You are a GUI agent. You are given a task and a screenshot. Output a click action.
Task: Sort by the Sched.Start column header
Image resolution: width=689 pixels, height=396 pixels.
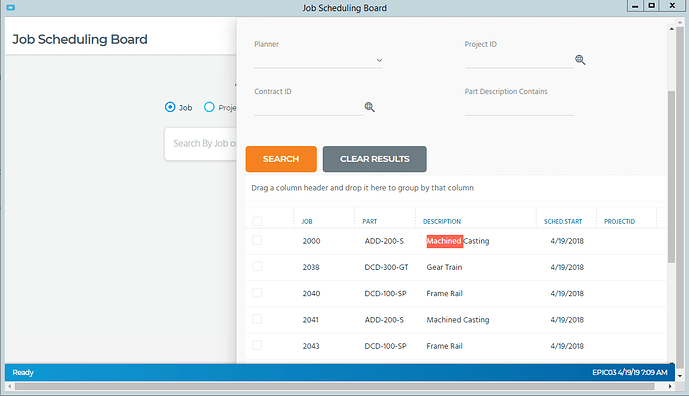coord(563,222)
